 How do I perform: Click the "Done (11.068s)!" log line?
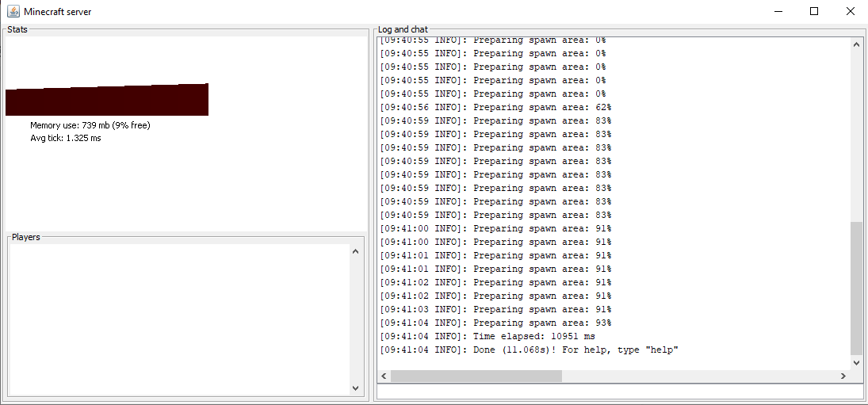pos(529,350)
